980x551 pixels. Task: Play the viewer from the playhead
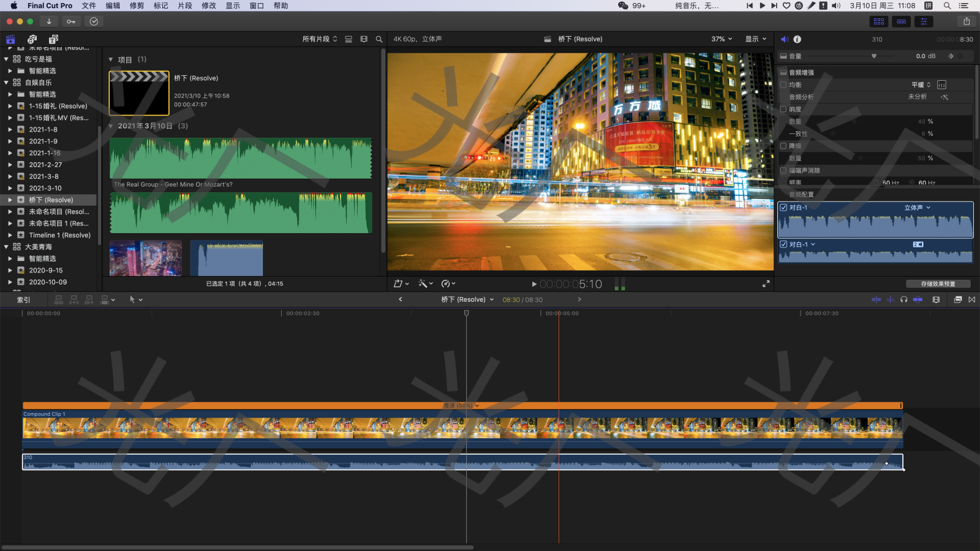tap(534, 284)
